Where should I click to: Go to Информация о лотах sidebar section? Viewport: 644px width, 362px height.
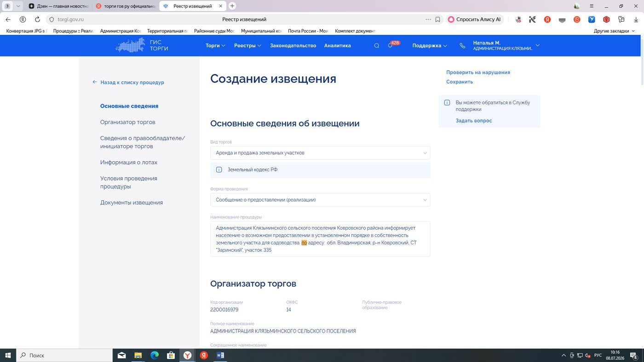129,162
